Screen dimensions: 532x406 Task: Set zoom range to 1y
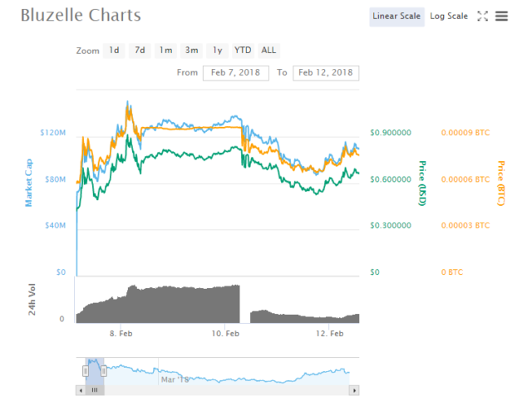point(218,51)
